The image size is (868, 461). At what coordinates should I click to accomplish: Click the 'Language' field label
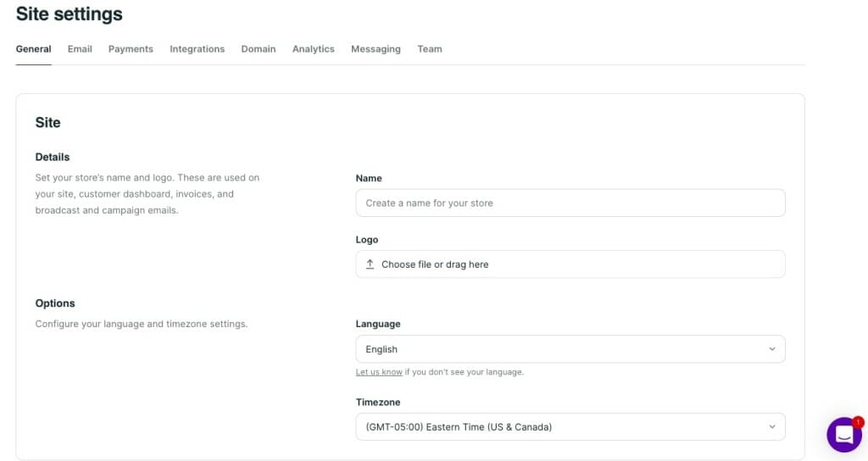377,325
